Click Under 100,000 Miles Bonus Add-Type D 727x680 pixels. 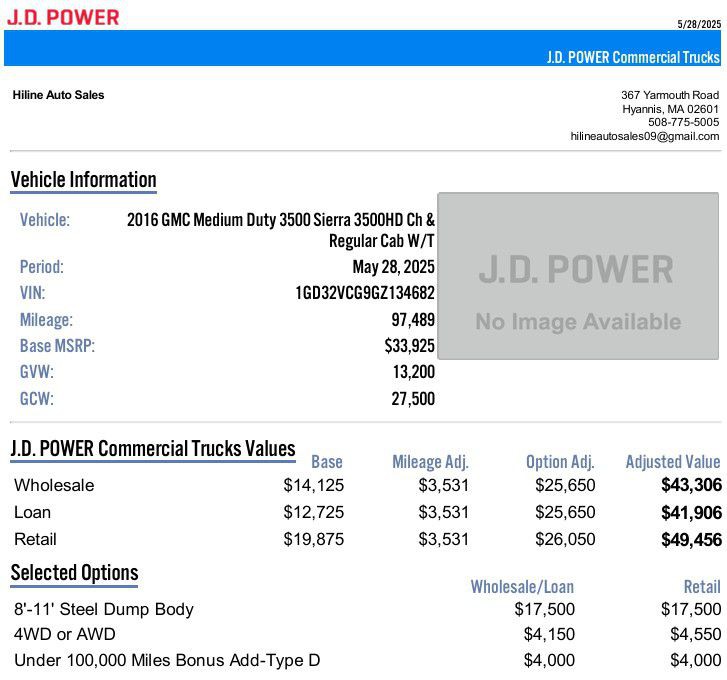coord(167,661)
